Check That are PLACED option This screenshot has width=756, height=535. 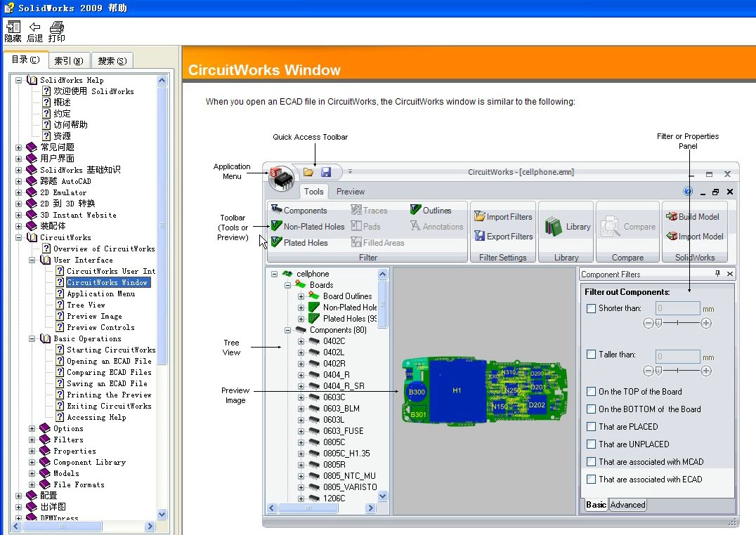591,427
